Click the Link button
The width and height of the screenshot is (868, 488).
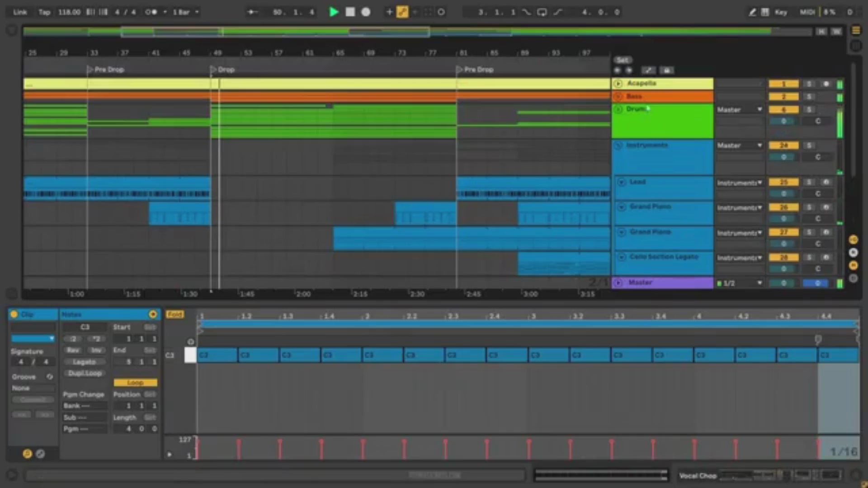19,12
